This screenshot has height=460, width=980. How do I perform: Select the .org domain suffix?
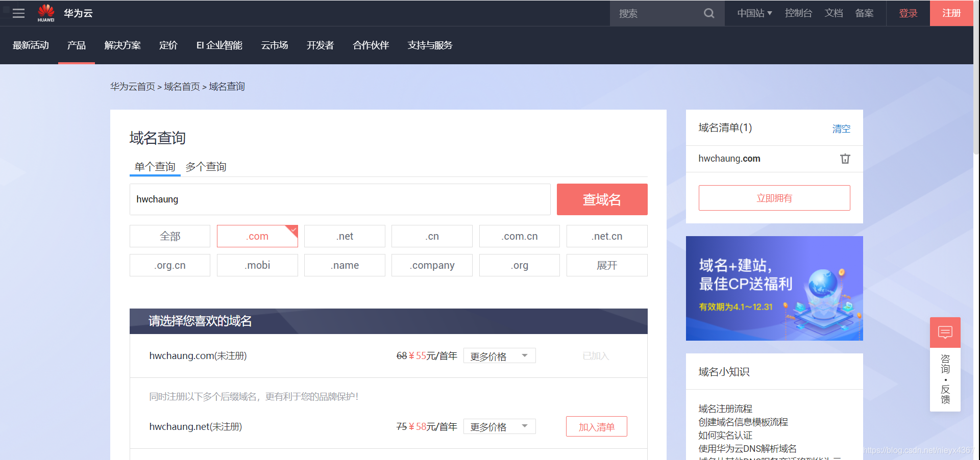click(519, 265)
